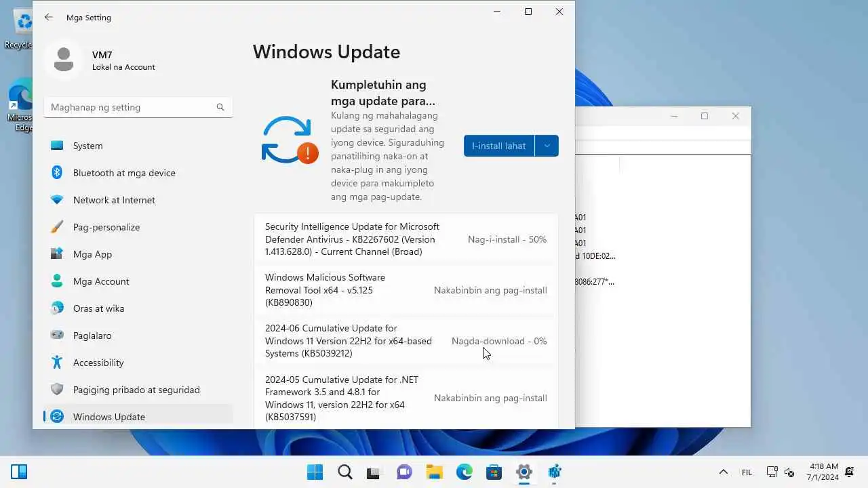The image size is (868, 488).
Task: Click the large update sync warning icon
Action: click(290, 140)
